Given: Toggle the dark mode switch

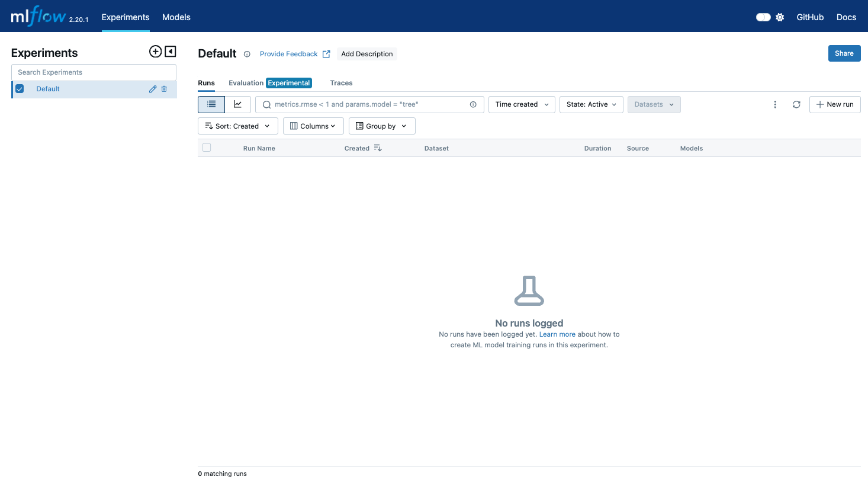Looking at the screenshot, I should 763,17.
